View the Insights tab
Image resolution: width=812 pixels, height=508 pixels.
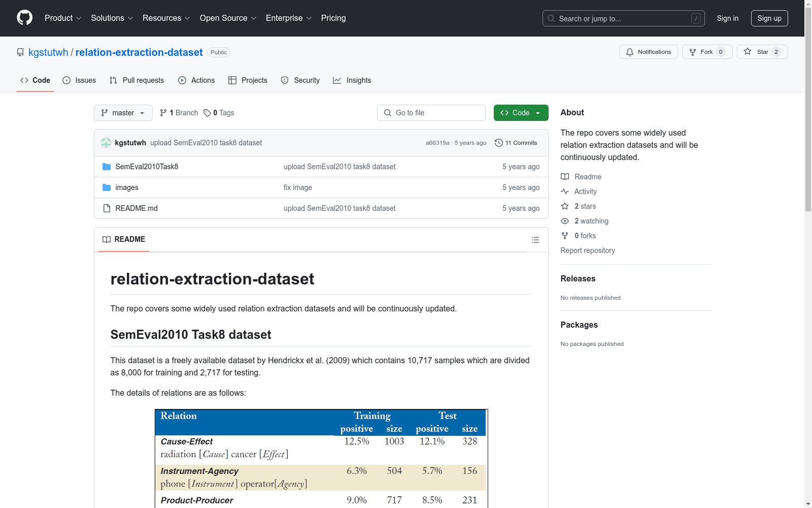[352, 80]
